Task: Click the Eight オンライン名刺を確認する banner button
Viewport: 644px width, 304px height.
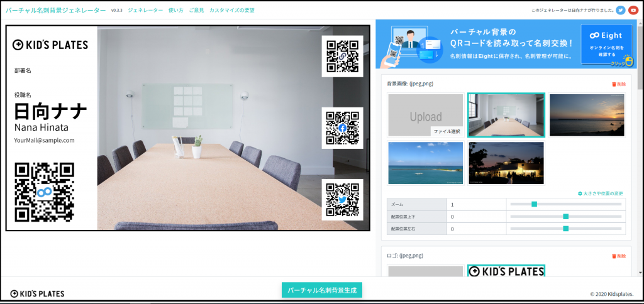Action: tap(606, 45)
